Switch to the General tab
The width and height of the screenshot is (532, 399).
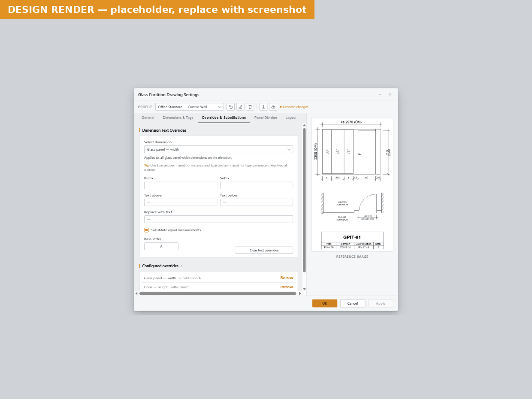tap(148, 118)
